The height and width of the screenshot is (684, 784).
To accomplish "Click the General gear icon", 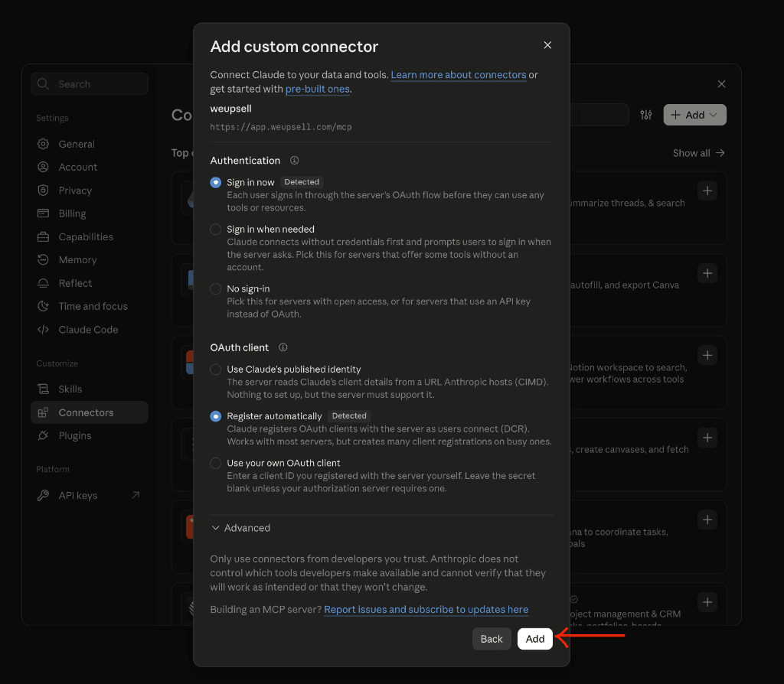I will coord(43,145).
